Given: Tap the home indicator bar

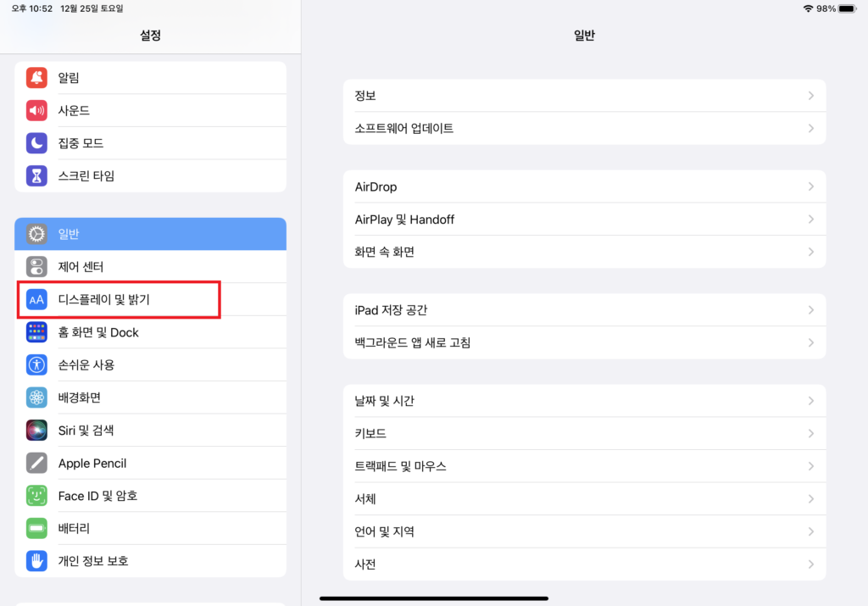Looking at the screenshot, I should pos(434,598).
